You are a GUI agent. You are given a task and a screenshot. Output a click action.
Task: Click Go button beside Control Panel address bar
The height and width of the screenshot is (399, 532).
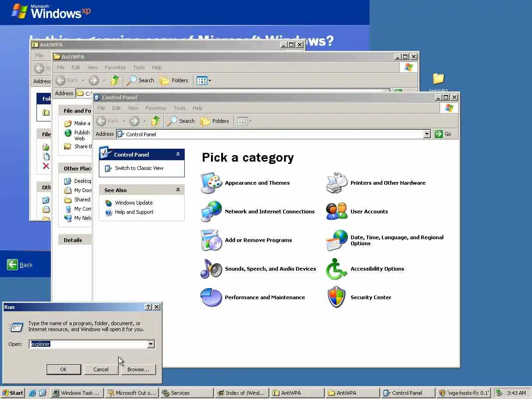[x=443, y=134]
